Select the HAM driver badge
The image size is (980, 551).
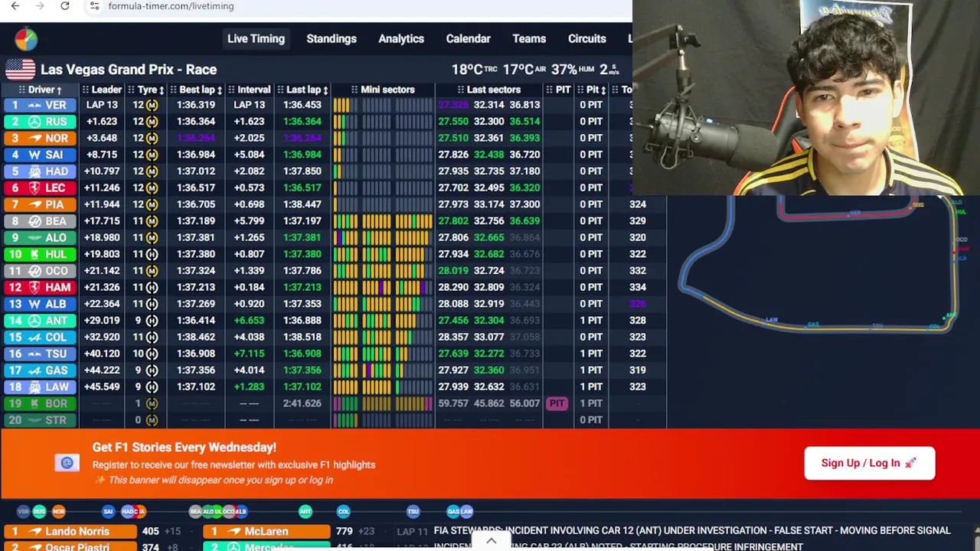click(x=39, y=288)
